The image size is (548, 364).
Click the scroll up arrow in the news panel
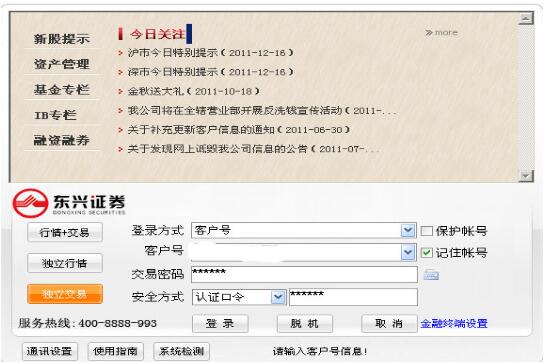tap(526, 18)
